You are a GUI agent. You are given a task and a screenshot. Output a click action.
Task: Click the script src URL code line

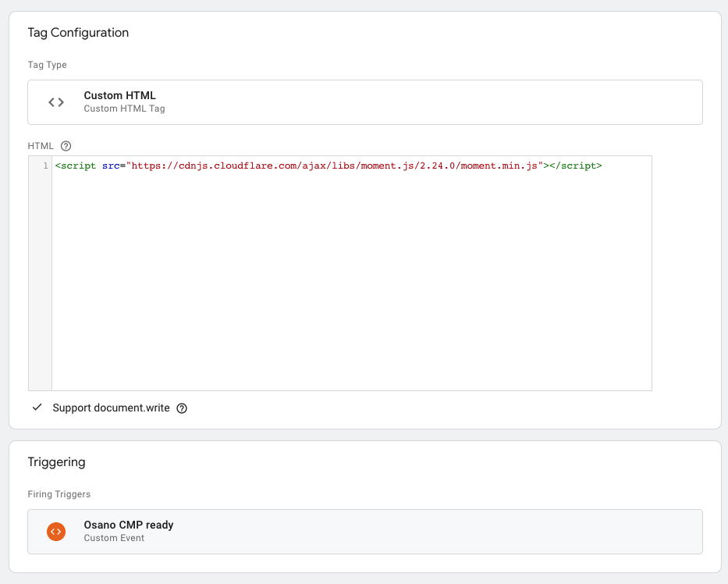click(328, 166)
